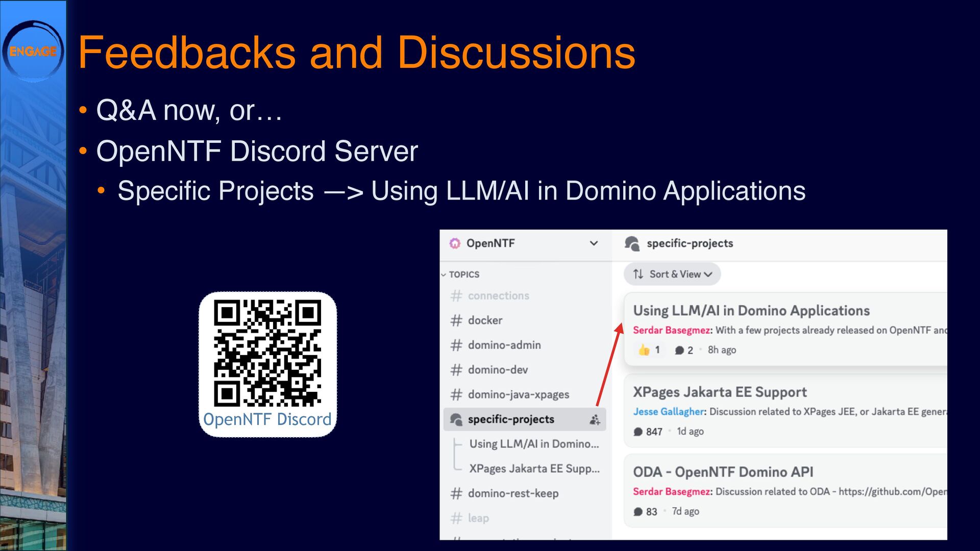Screen dimensions: 980x551
Task: Open the Sort & View dropdown
Action: pos(672,274)
